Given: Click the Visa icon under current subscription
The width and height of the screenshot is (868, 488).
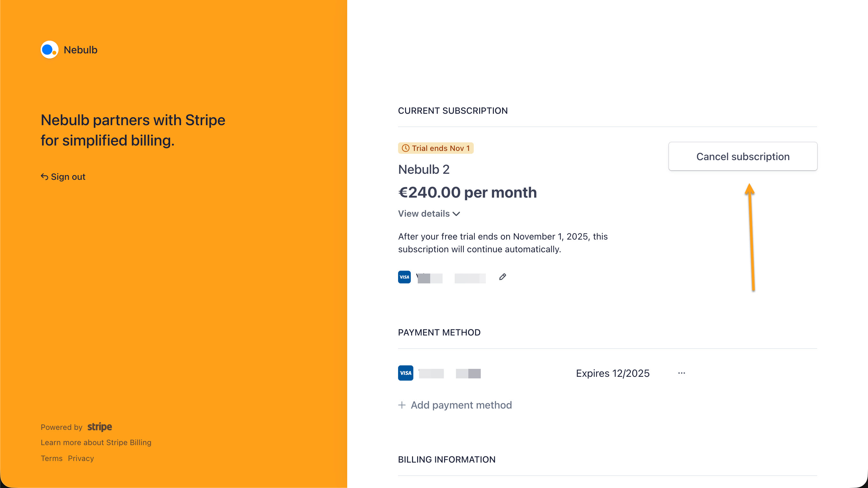Looking at the screenshot, I should [x=404, y=277].
